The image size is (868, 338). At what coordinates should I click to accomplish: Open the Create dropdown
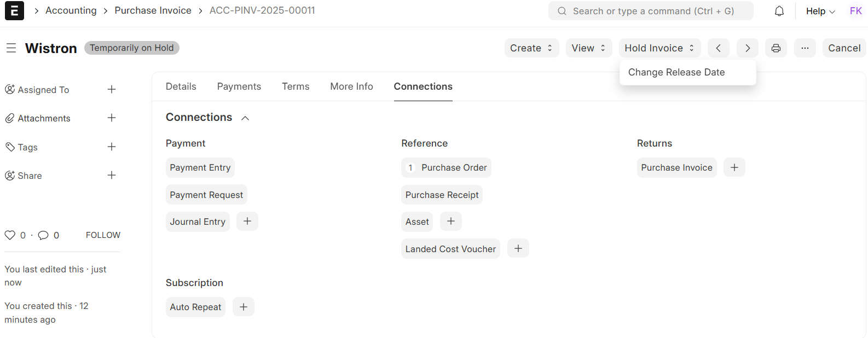point(531,48)
